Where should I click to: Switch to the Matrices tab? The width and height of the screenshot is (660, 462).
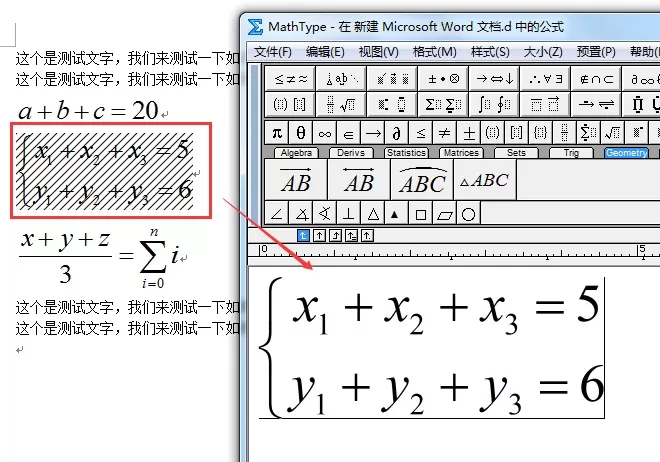pos(461,153)
